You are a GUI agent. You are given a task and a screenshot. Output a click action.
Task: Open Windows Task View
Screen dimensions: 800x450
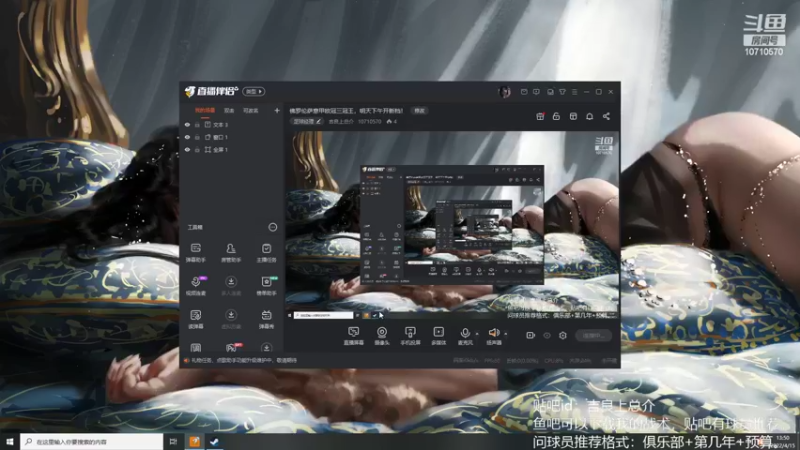(173, 441)
